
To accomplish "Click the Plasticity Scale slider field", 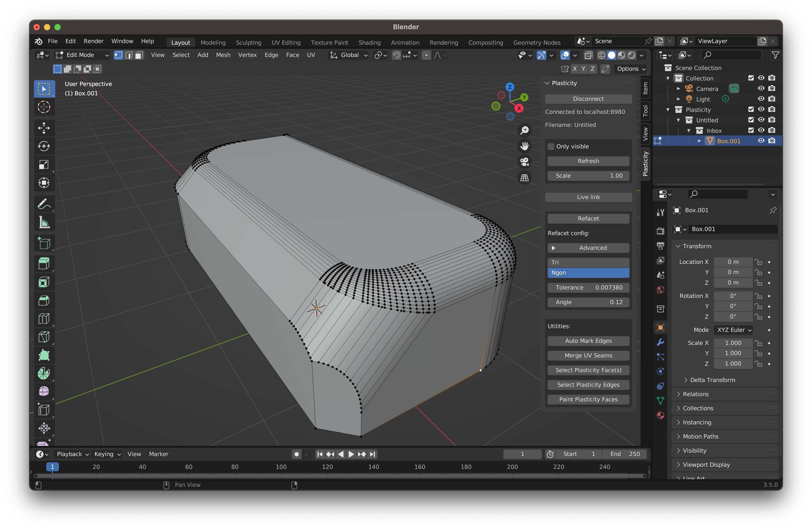I will point(588,176).
